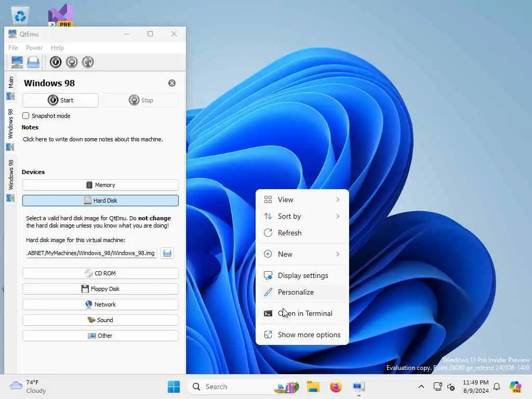532x399 pixels.
Task: Open the weather widget showing 74°F
Action: click(x=28, y=387)
